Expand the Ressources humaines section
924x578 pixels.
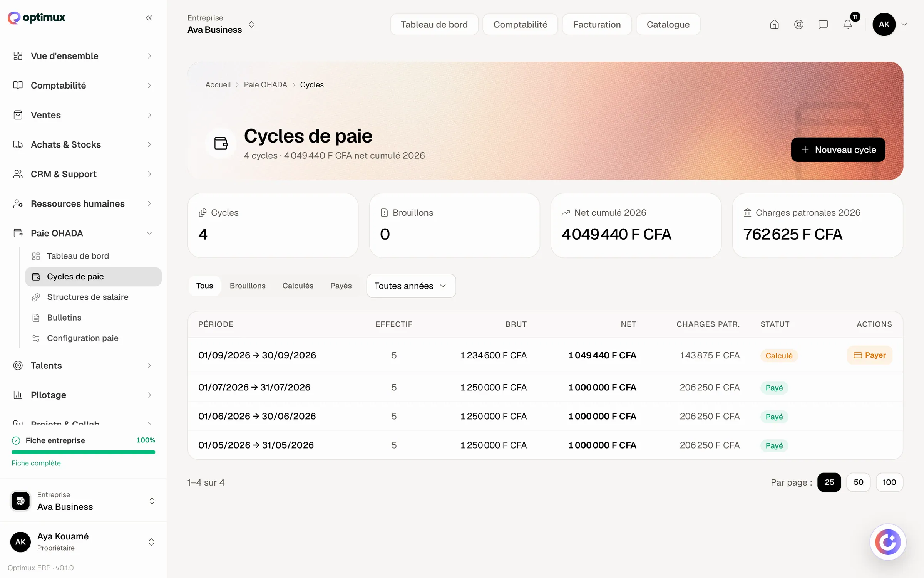83,203
